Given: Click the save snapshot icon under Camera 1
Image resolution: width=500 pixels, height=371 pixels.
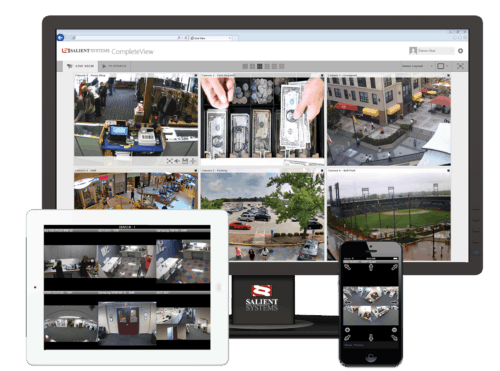Looking at the screenshot, I should click(x=185, y=161).
